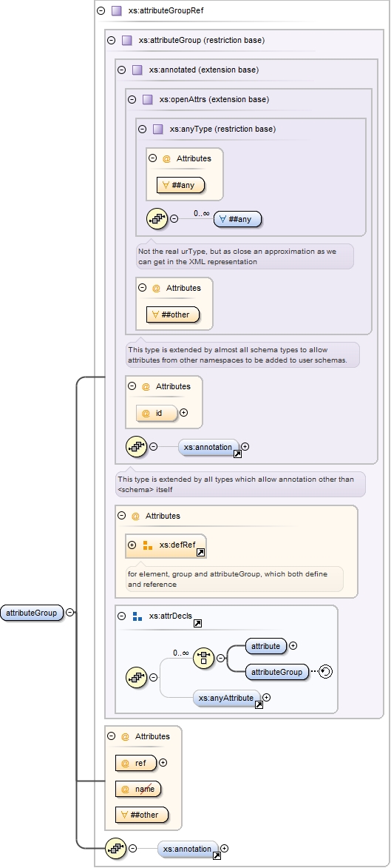Expand the attribute element in choice
391x868 pixels.
coord(293,645)
